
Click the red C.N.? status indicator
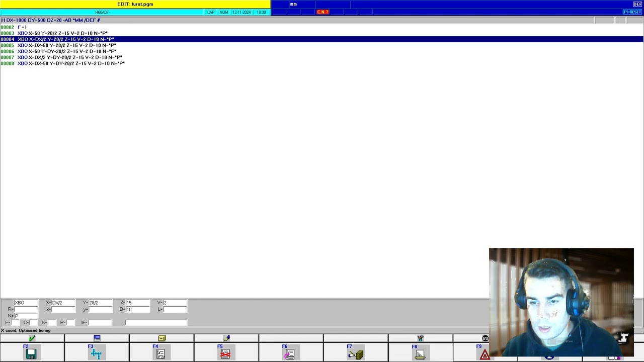[323, 12]
